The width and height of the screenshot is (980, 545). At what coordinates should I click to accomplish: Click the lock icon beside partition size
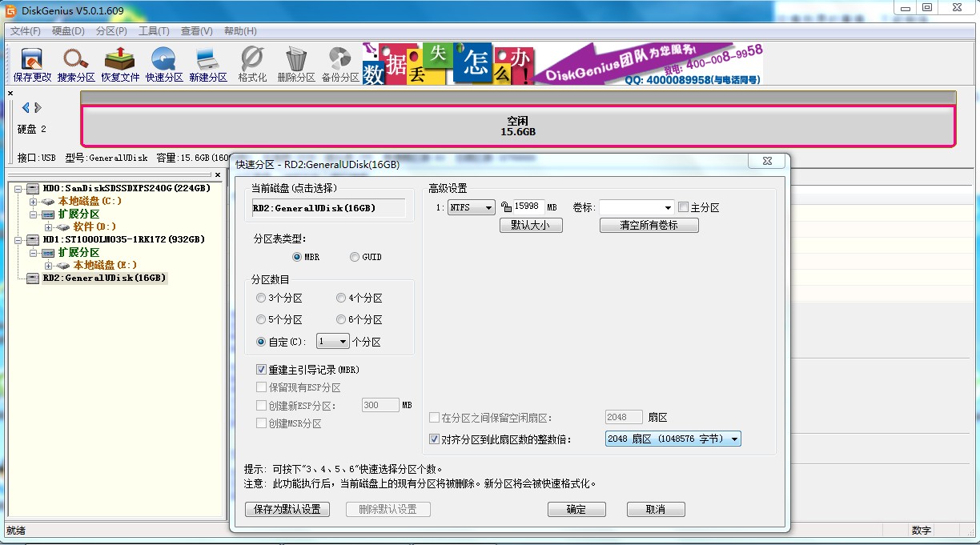pyautogui.click(x=506, y=207)
